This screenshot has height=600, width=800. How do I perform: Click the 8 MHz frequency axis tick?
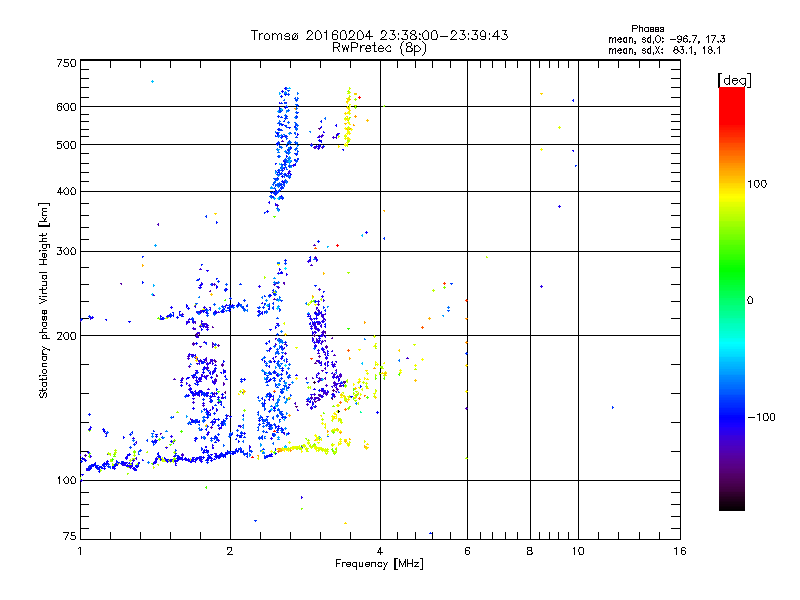[530, 551]
